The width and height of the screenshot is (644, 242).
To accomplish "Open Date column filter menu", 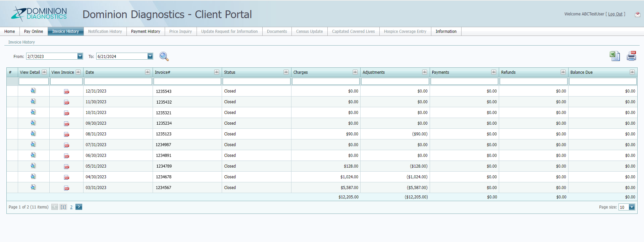I will [148, 72].
